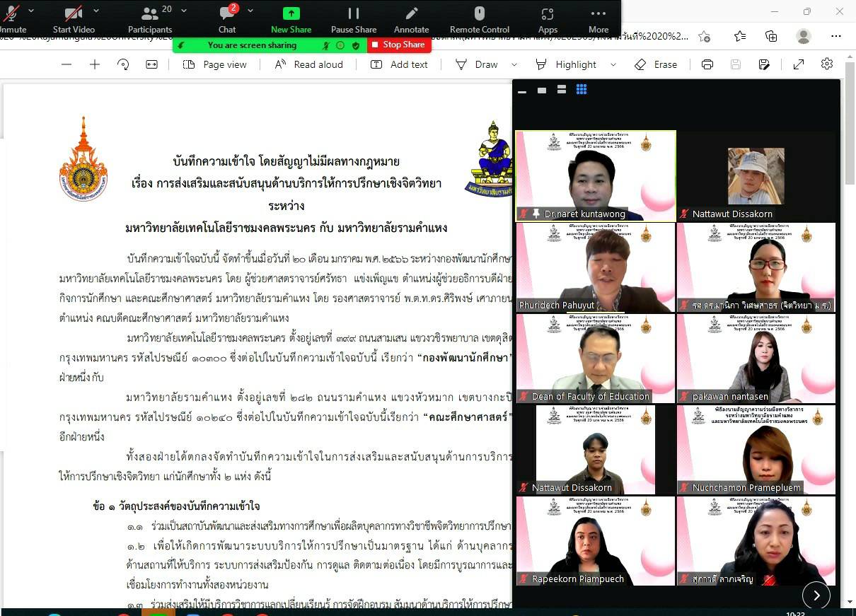Unmute the microphone in Zoom toolbar
Image resolution: width=856 pixels, height=616 pixels.
(x=12, y=19)
